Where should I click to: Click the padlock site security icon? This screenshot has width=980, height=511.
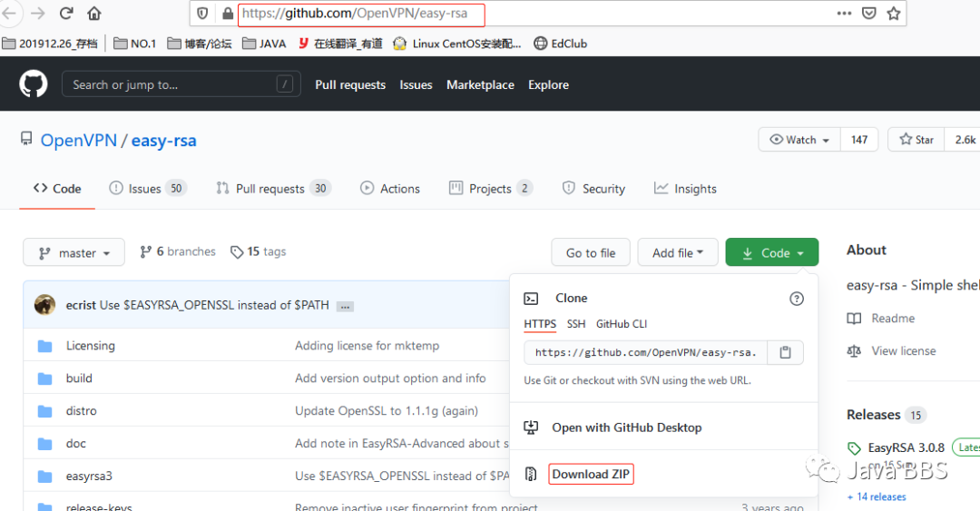click(x=228, y=13)
